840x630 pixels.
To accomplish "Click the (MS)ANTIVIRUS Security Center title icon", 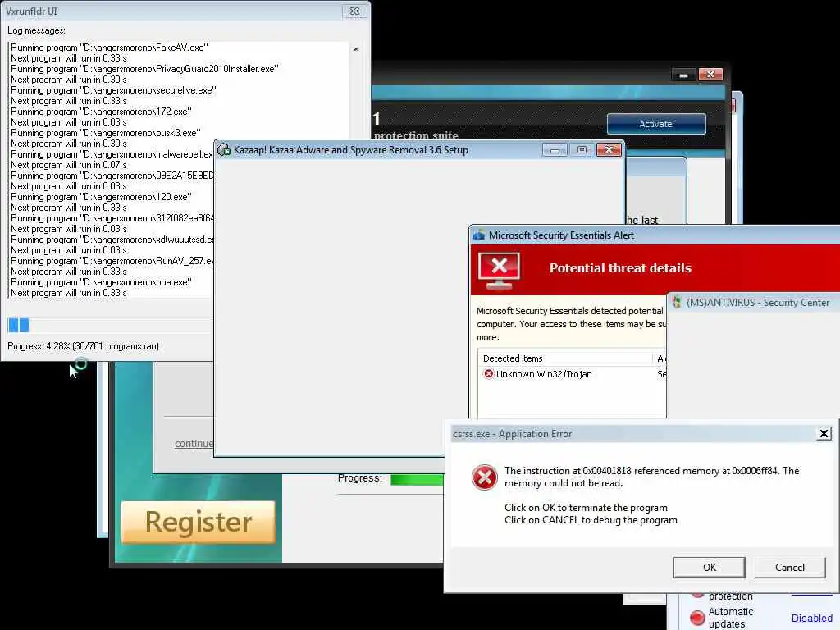I will (677, 302).
